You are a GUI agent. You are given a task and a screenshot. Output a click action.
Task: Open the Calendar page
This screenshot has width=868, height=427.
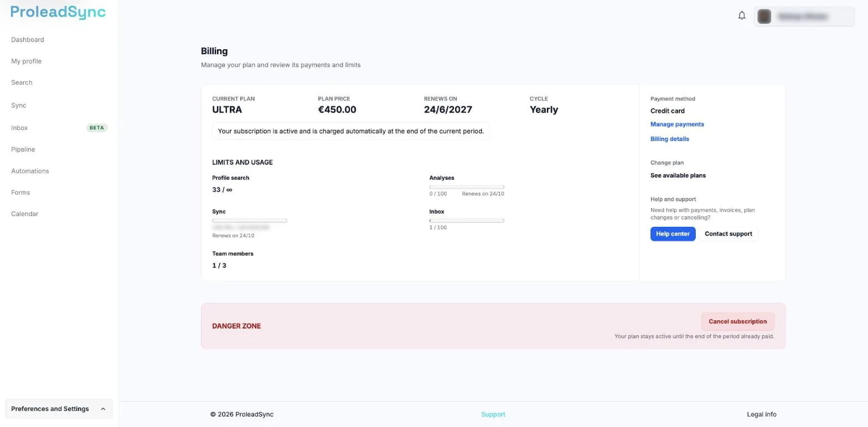tap(24, 214)
